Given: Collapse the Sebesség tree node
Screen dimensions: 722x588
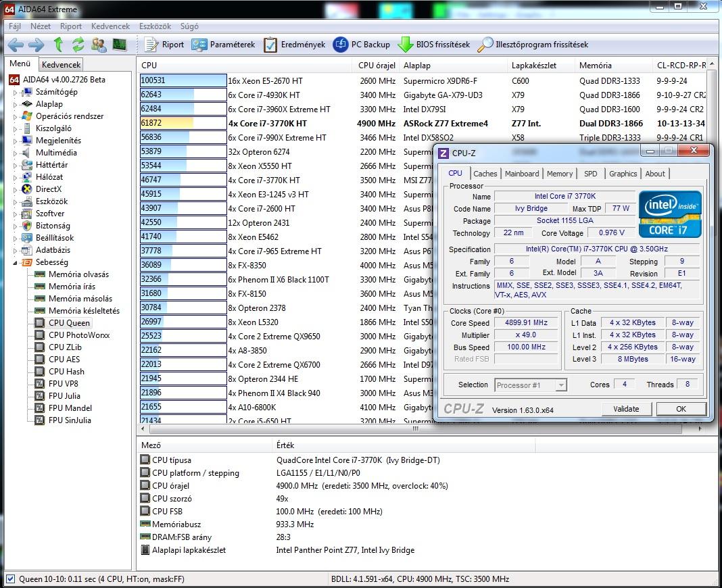Looking at the screenshot, I should click(15, 262).
